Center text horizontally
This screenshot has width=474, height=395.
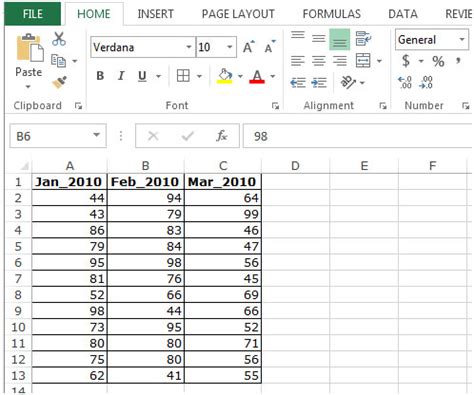[319, 61]
